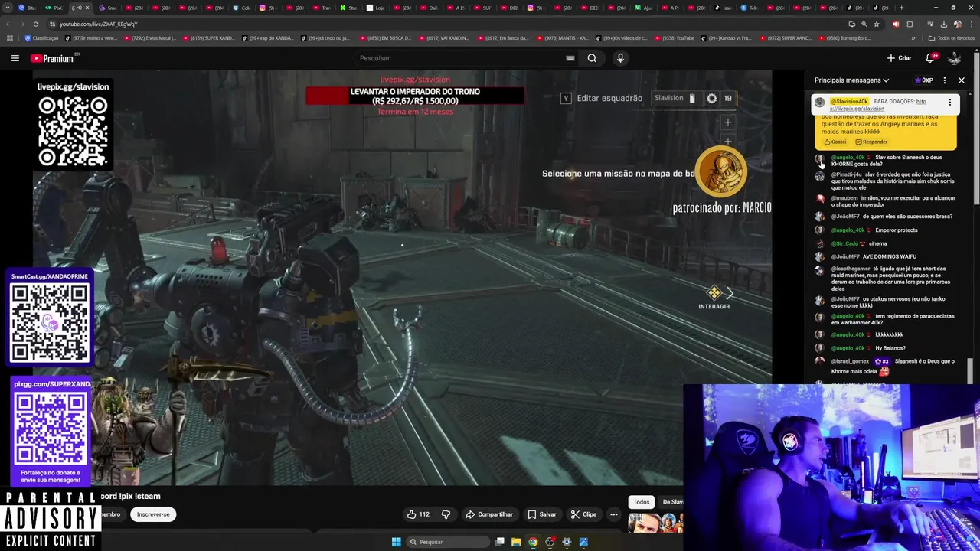
Task: Open the on-screen keyboard in the search box
Action: tap(570, 58)
